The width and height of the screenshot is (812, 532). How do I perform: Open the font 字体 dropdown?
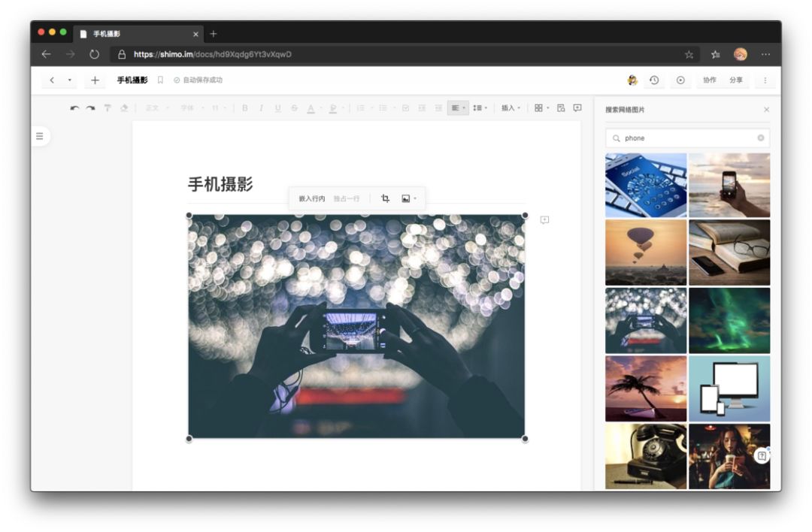[192, 108]
